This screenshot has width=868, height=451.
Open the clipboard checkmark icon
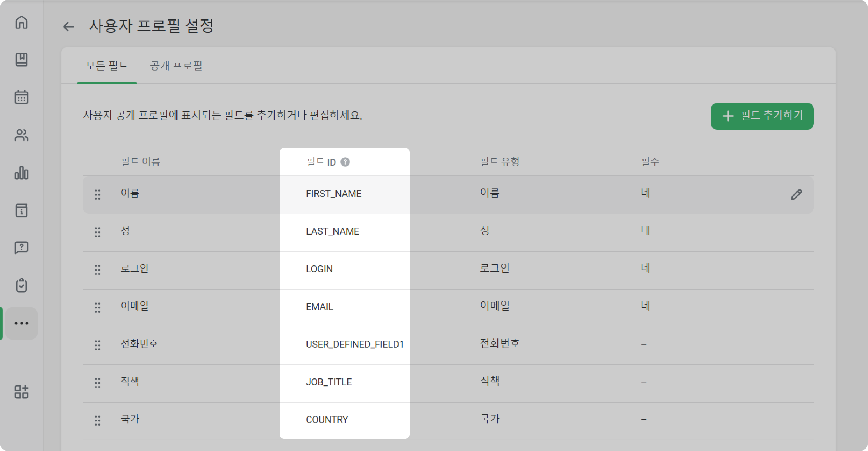pos(22,285)
